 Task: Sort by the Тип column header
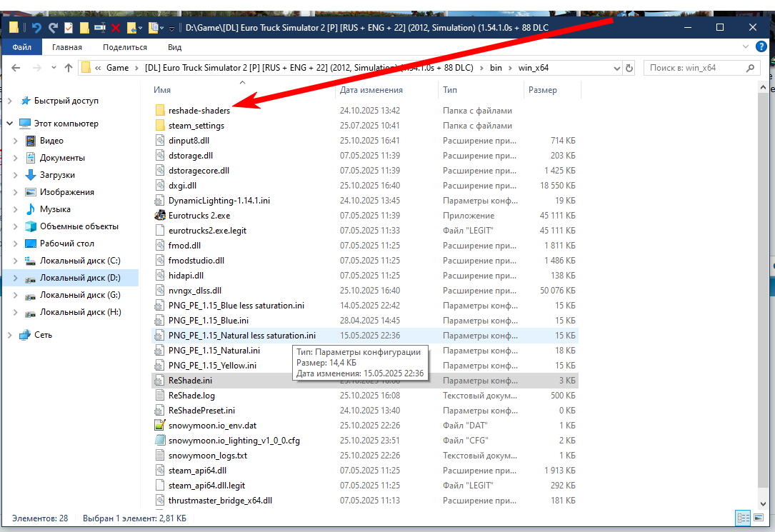(x=450, y=90)
